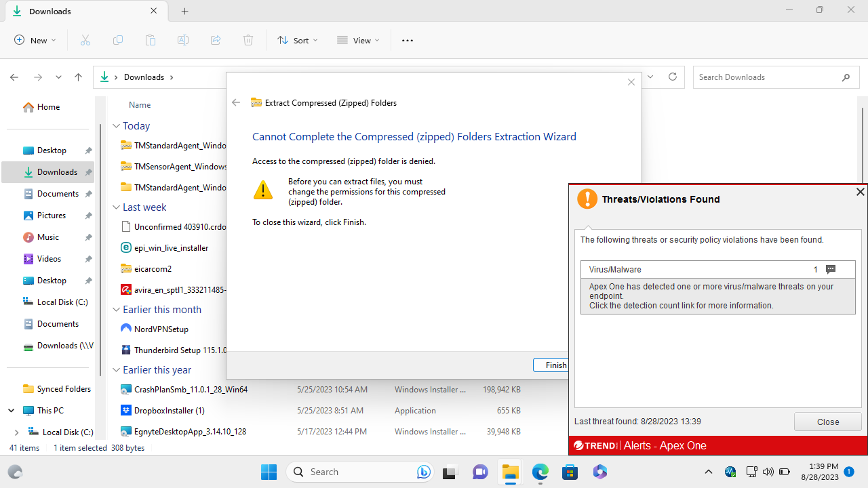The height and width of the screenshot is (488, 868).
Task: Refresh the Downloads folder view
Action: [673, 77]
